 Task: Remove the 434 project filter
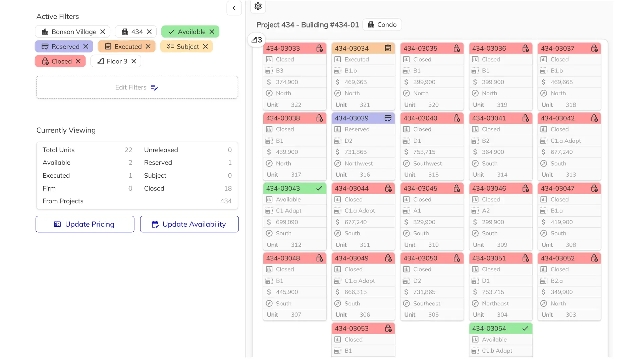click(x=149, y=32)
